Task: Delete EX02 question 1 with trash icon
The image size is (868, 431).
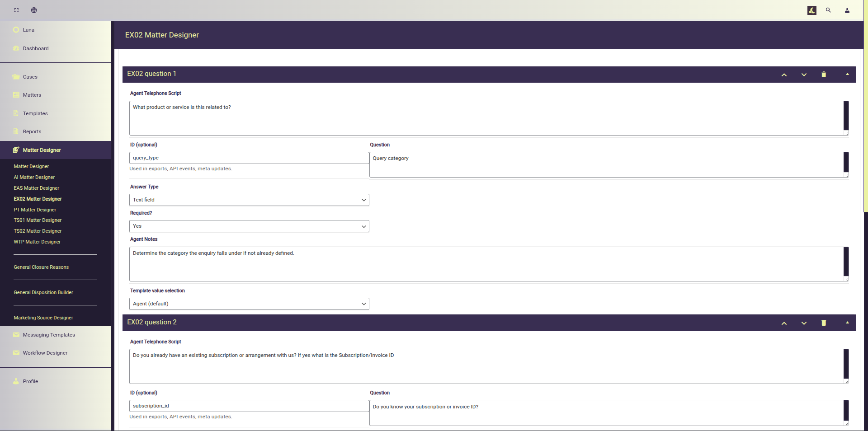Action: click(823, 75)
